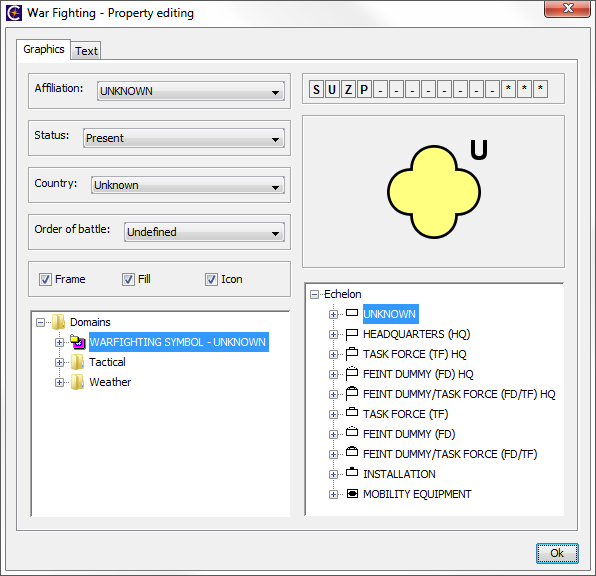Screen dimensions: 596x576
Task: Click the 'Z' symbol code cell
Action: (x=348, y=89)
